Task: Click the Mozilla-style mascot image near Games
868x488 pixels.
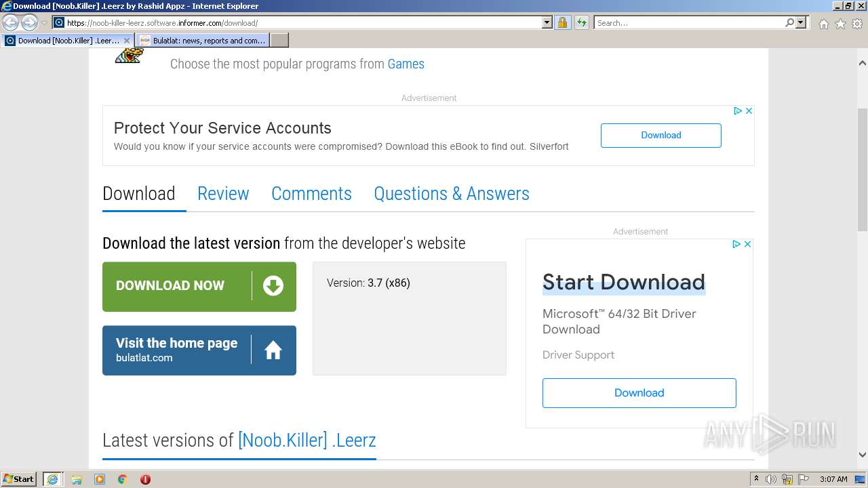Action: tap(129, 56)
